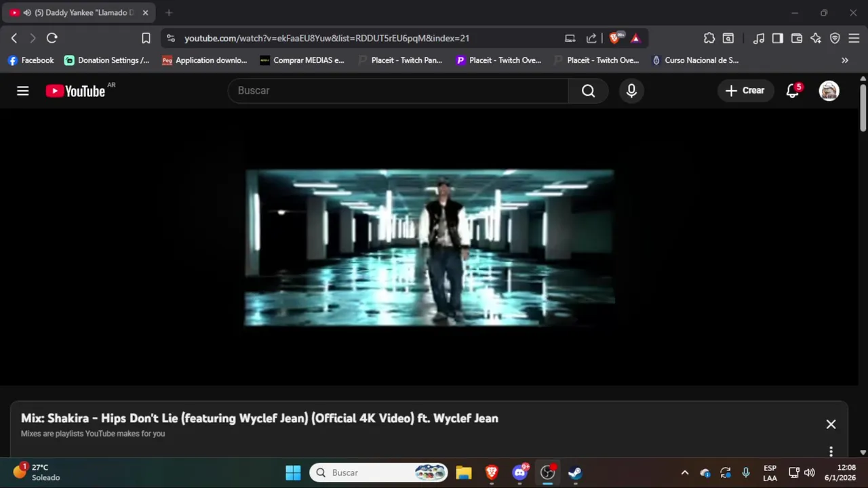Open the ESP LAA language switcher
Image resolution: width=868 pixels, height=488 pixels.
770,472
